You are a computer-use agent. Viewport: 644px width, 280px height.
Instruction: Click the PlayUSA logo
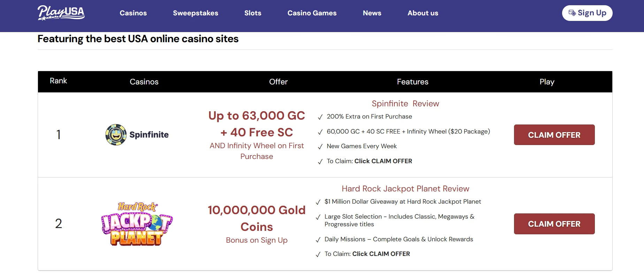pyautogui.click(x=61, y=13)
